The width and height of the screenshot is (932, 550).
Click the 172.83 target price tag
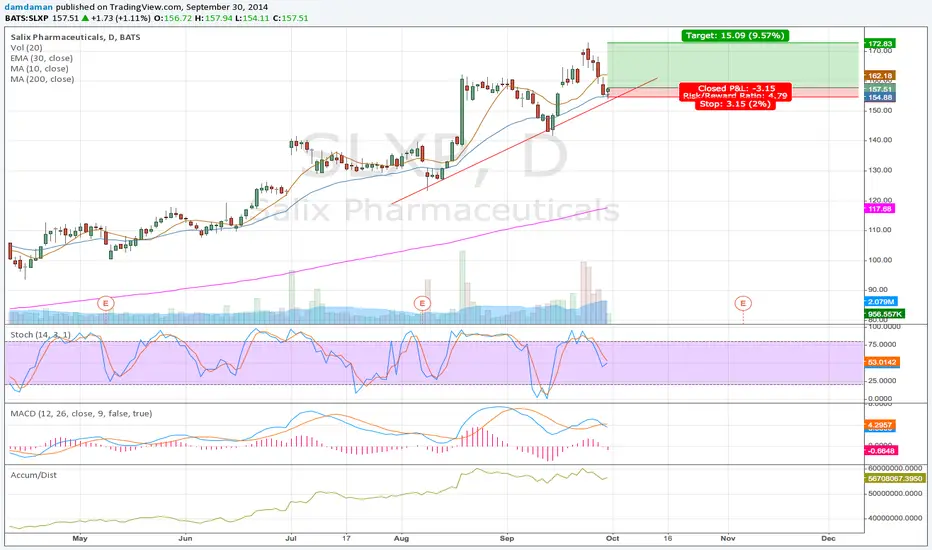point(880,44)
